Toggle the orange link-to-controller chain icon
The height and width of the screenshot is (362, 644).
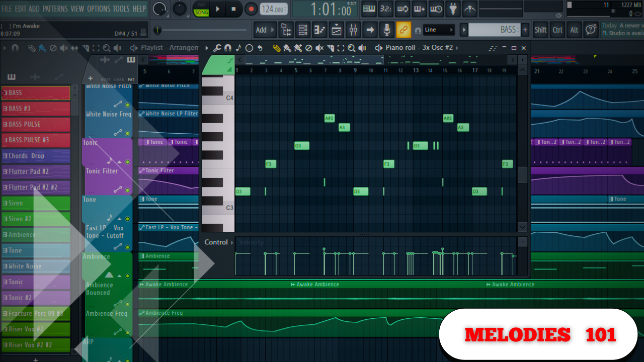(x=404, y=30)
